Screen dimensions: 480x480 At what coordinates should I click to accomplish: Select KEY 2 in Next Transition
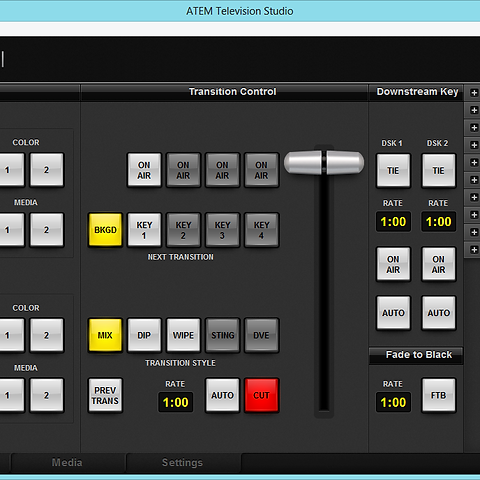click(183, 230)
